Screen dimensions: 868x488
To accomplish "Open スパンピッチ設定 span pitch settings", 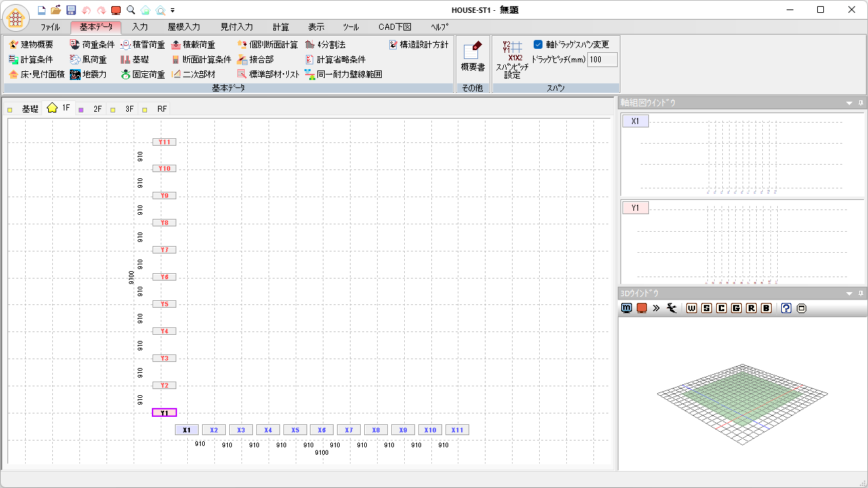I will (x=512, y=60).
